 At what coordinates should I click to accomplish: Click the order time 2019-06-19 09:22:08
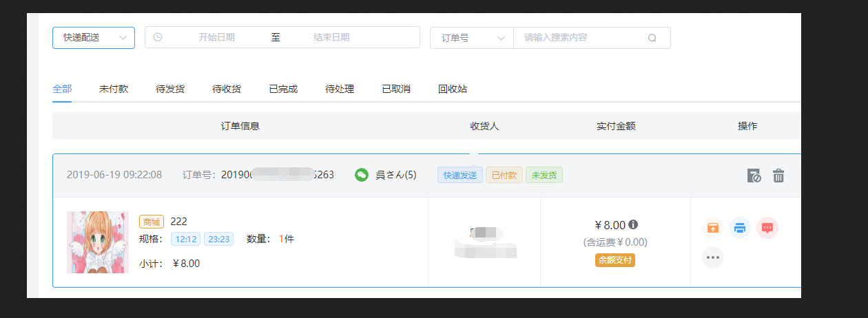pos(114,175)
